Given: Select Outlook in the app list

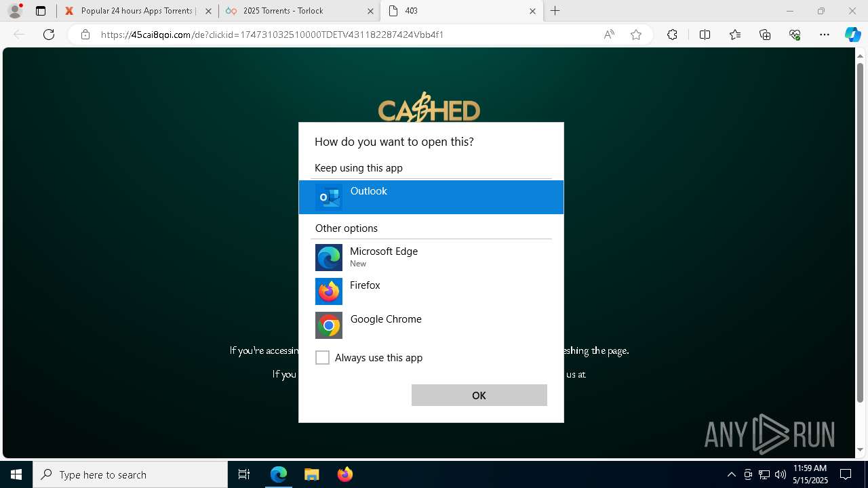Looking at the screenshot, I should point(431,197).
